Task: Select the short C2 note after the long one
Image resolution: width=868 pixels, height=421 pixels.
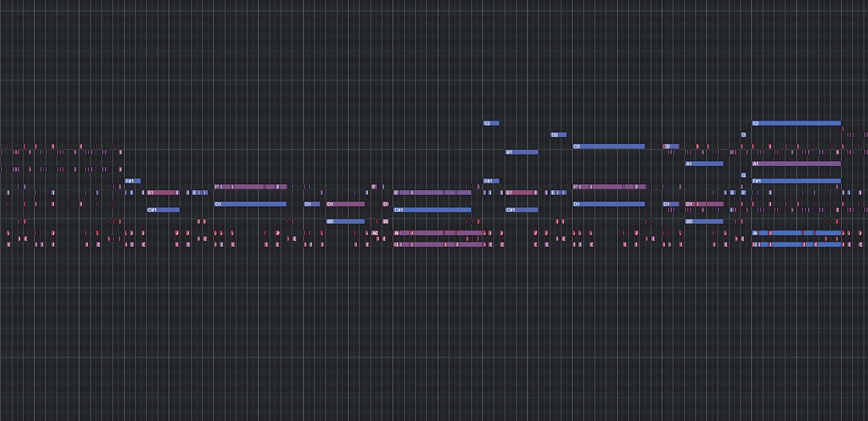Action: click(x=671, y=147)
